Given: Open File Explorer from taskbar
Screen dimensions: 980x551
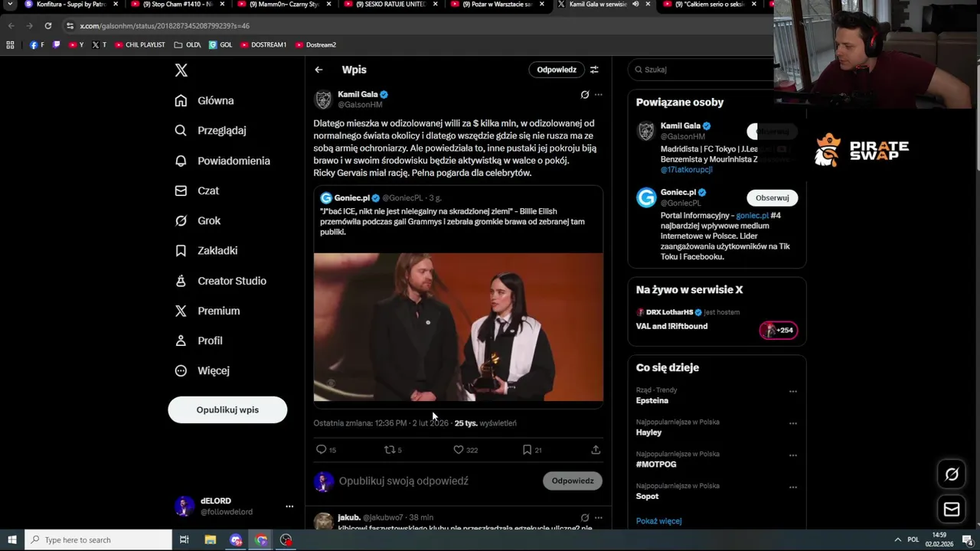Looking at the screenshot, I should [x=211, y=540].
